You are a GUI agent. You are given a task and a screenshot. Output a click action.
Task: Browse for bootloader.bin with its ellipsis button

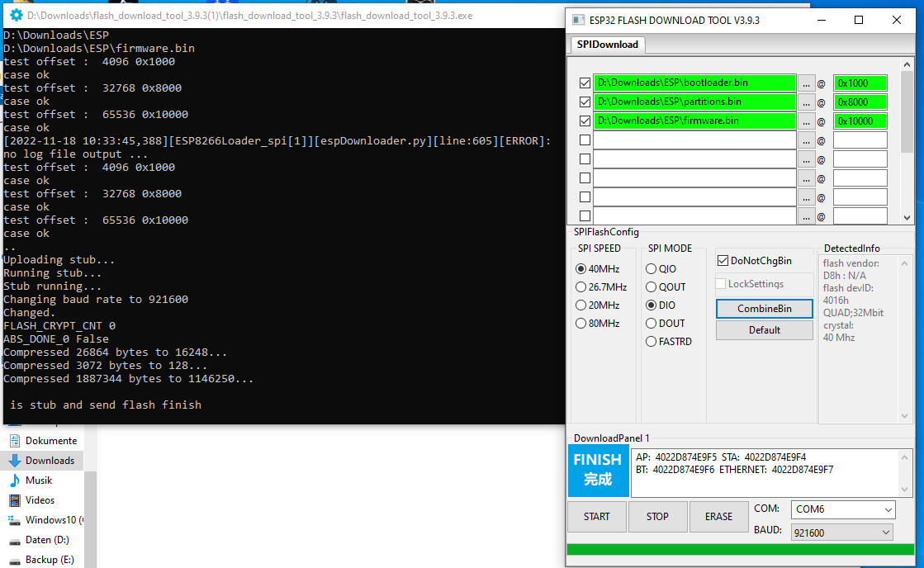point(806,83)
